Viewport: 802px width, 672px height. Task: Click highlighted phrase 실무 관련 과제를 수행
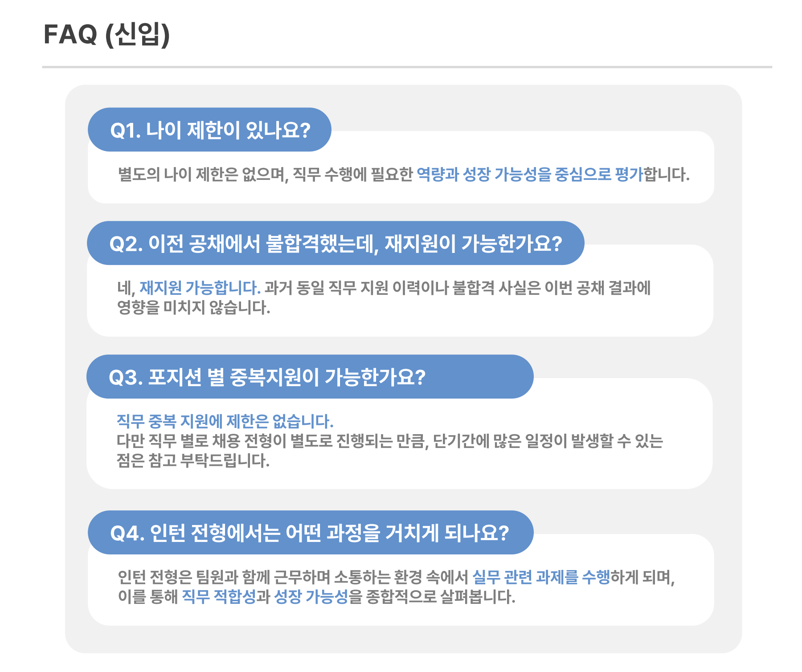(x=541, y=577)
